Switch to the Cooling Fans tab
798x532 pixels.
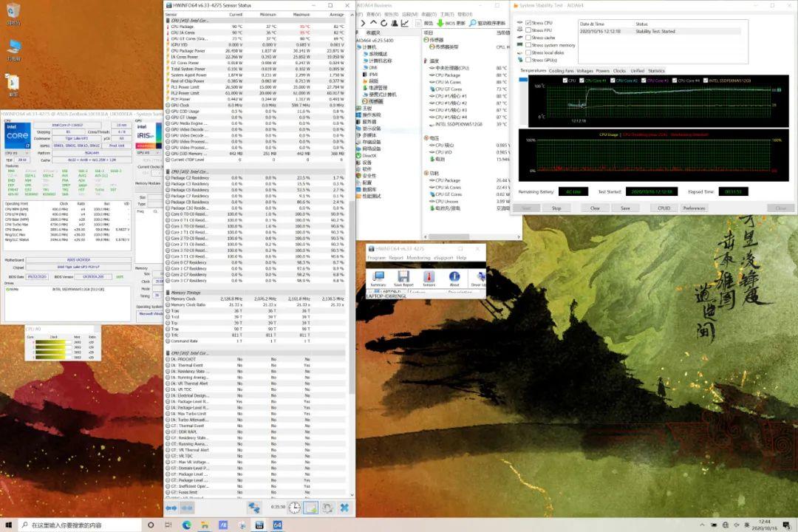click(x=561, y=71)
